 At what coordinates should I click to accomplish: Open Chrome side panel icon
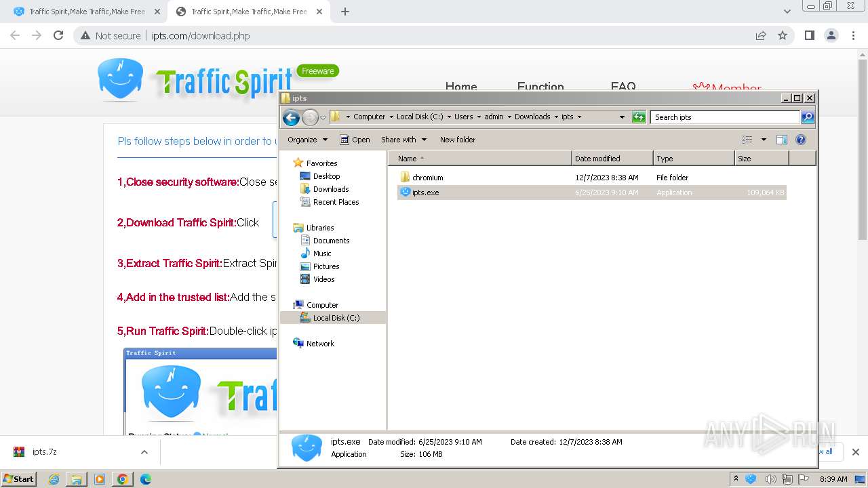[809, 35]
